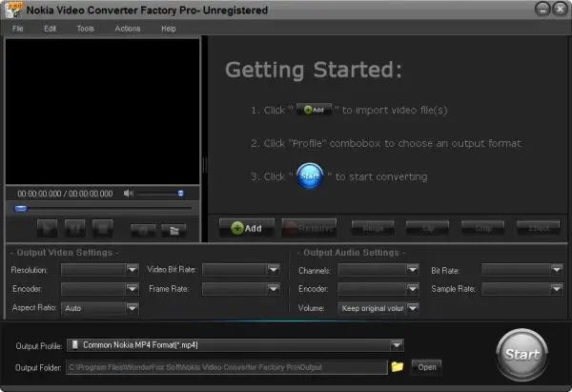The height and width of the screenshot is (392, 572).
Task: Click the Play button under the preview
Action: coord(47,229)
